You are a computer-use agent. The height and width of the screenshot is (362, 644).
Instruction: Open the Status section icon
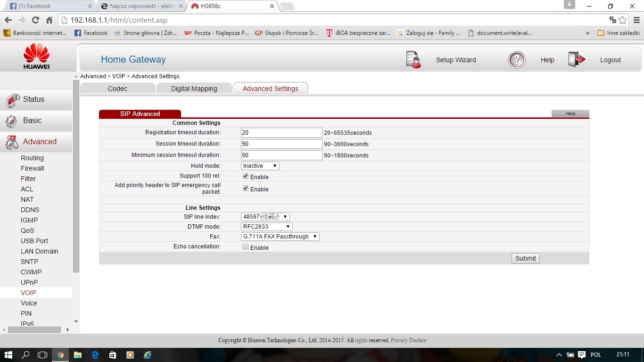[13, 100]
